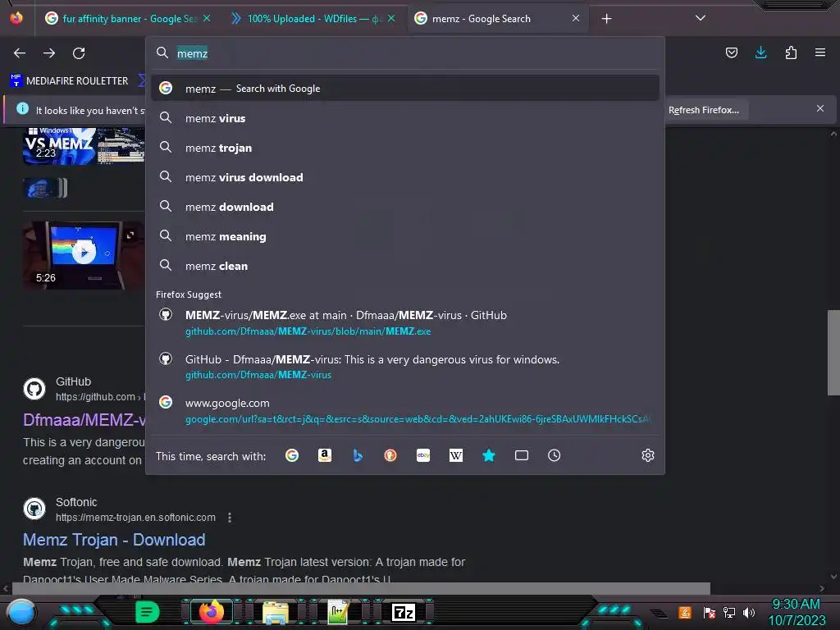Expand the list all tabs chevron

click(701, 18)
